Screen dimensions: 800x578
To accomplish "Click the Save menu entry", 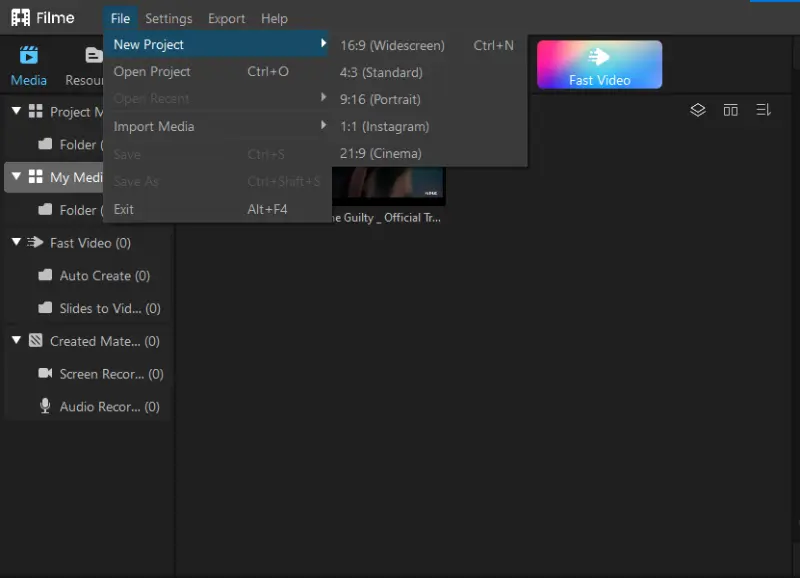I will pyautogui.click(x=217, y=154).
